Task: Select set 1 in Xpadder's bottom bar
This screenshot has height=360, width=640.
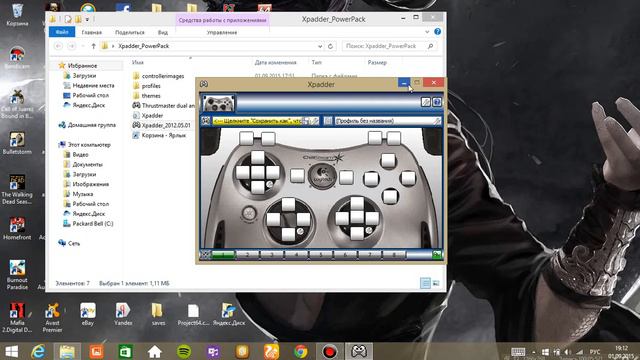Action: [x=223, y=255]
